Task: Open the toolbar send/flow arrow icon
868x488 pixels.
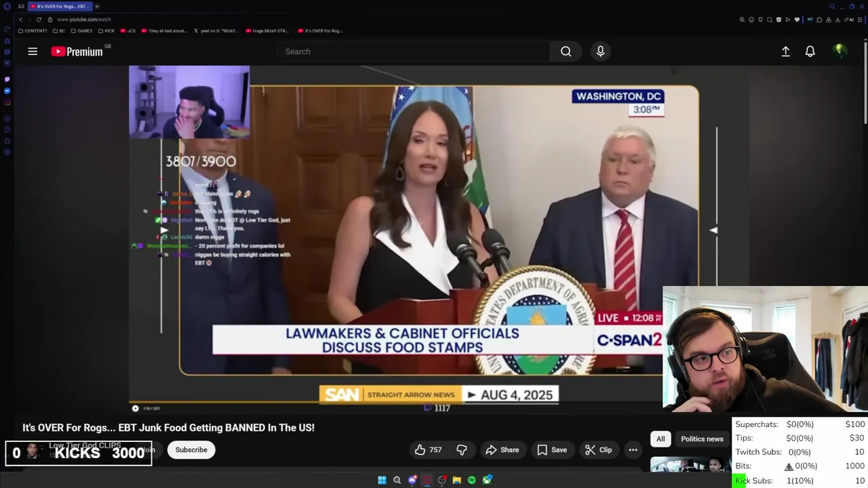Action: [x=788, y=20]
